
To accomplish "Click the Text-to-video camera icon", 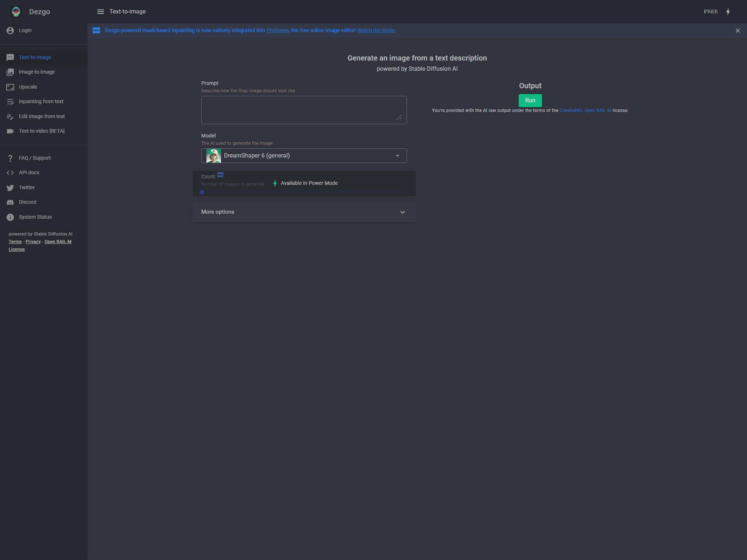I will click(10, 131).
